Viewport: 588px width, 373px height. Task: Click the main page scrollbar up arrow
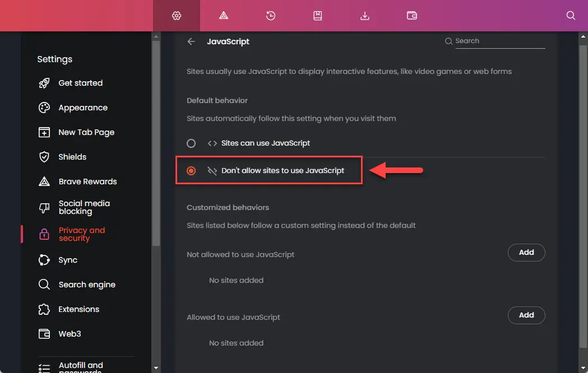point(583,36)
